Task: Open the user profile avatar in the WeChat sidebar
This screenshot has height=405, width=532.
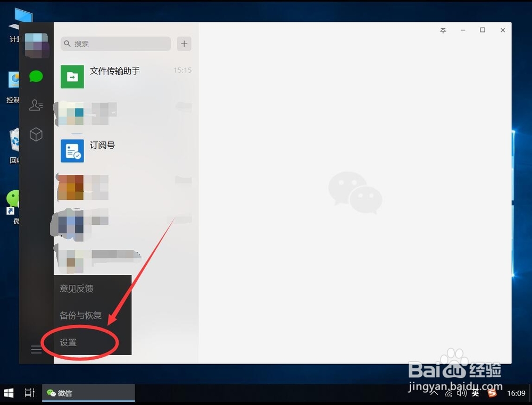Action: click(37, 45)
